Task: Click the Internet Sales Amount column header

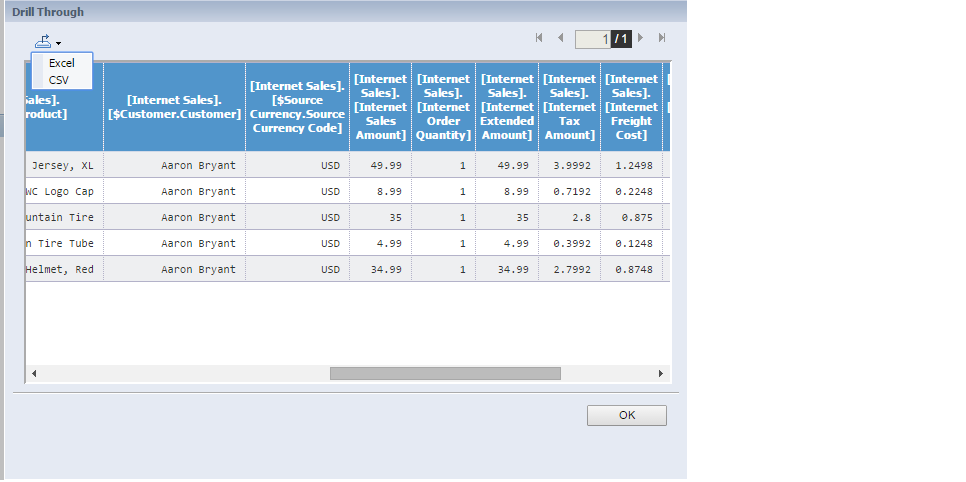Action: tap(380, 107)
